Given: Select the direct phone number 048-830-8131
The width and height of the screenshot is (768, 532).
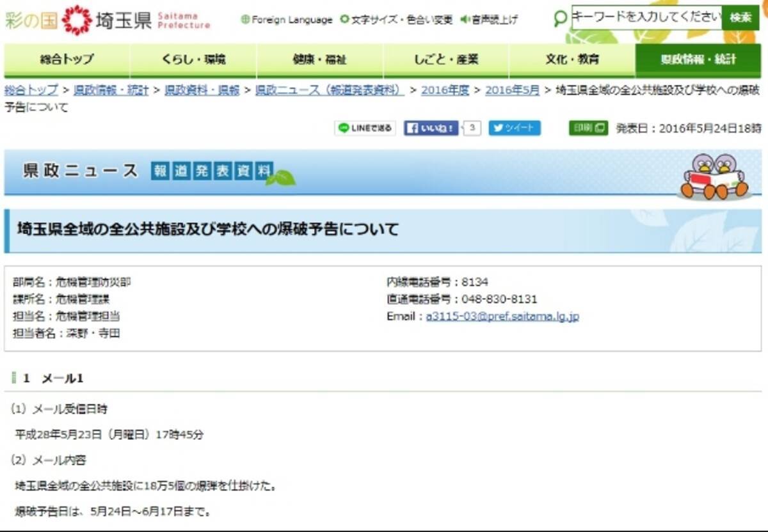Looking at the screenshot, I should tap(500, 299).
